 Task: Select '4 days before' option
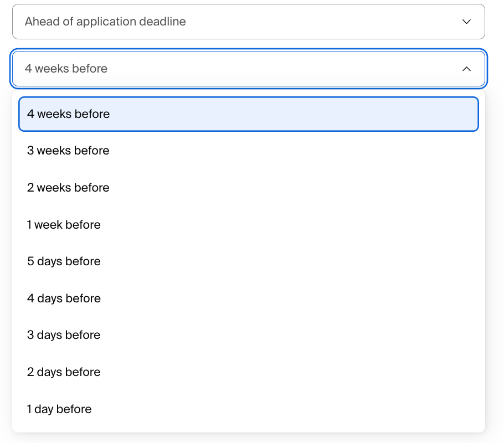pos(249,298)
